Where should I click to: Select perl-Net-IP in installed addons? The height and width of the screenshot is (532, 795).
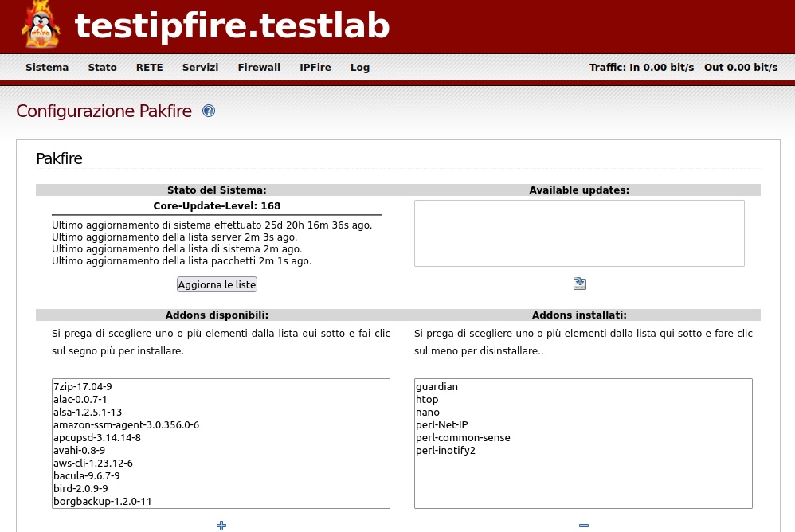[x=583, y=424]
